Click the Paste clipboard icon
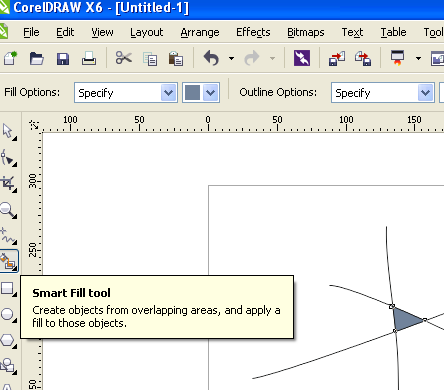Image resolution: width=444 pixels, height=390 pixels. (176, 59)
